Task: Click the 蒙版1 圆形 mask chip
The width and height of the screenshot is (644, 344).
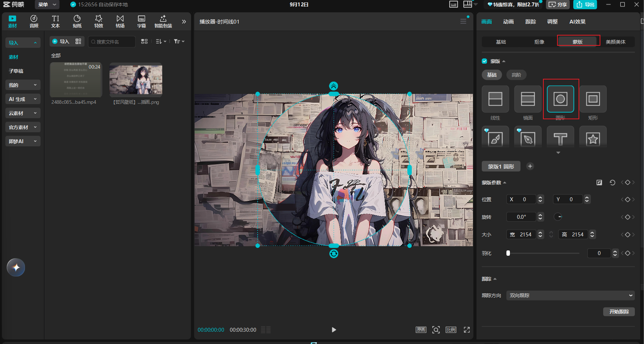Action: [501, 166]
